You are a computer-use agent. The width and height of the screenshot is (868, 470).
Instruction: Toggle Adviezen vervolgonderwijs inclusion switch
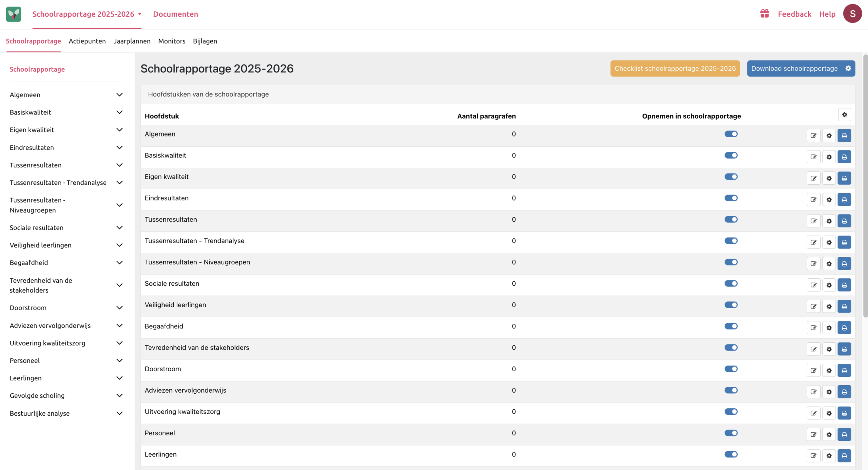coord(731,390)
